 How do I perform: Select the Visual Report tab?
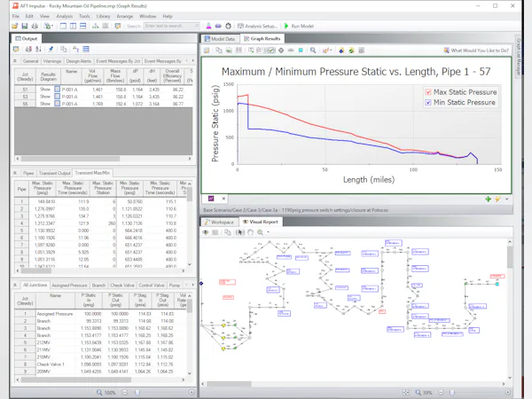[261, 222]
